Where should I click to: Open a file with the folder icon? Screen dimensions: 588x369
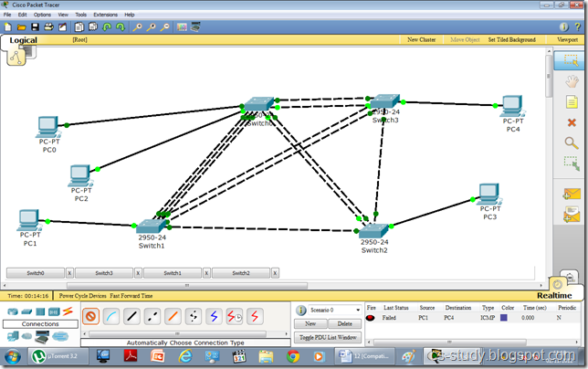(21, 27)
